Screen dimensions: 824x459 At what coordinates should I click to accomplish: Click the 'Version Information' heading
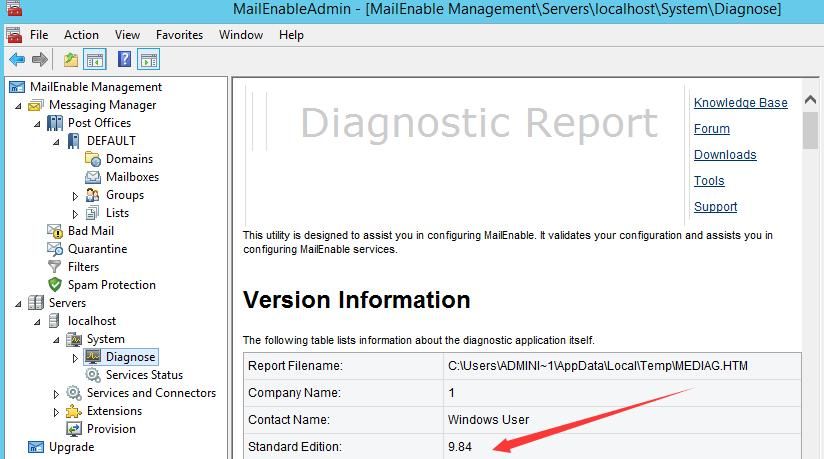(x=356, y=300)
